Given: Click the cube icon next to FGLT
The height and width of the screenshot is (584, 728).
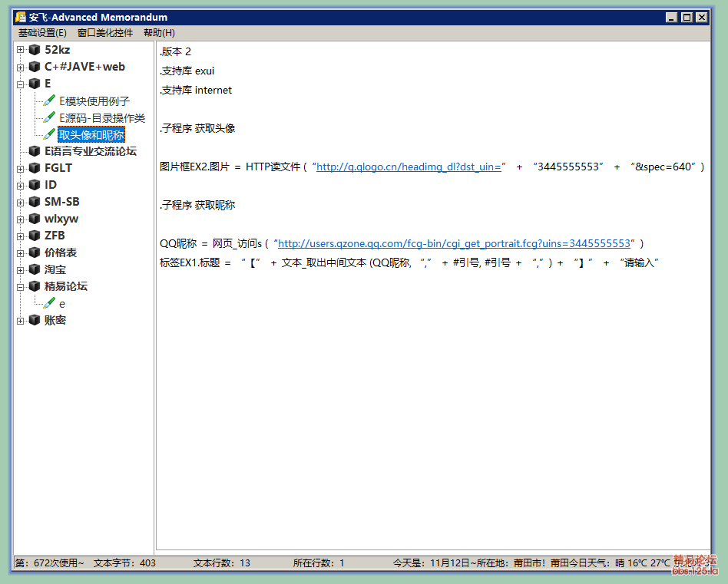Looking at the screenshot, I should coord(34,168).
